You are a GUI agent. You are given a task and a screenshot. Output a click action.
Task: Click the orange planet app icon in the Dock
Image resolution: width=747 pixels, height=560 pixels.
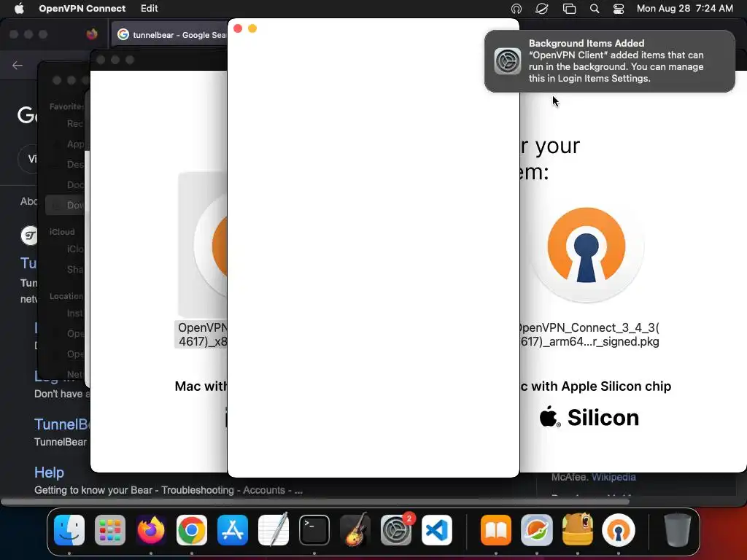(537, 530)
